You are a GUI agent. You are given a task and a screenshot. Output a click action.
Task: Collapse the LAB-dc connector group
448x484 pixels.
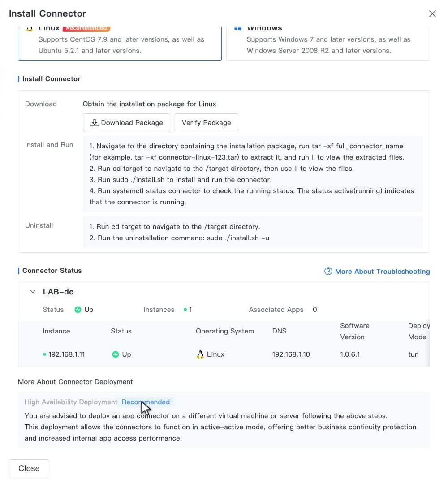click(33, 291)
